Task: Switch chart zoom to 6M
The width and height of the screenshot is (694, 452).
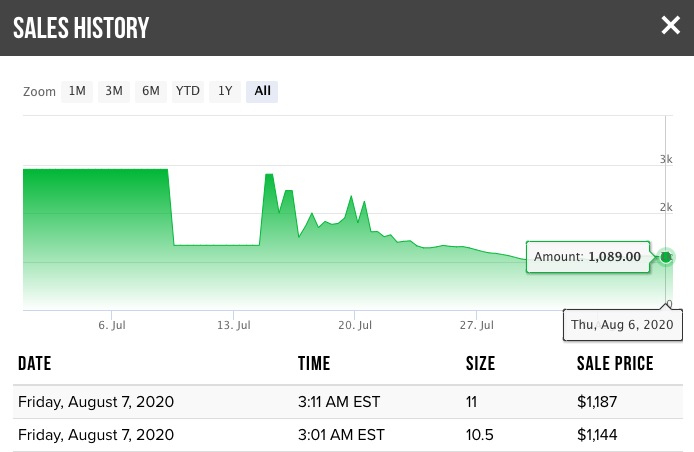Action: [x=151, y=91]
